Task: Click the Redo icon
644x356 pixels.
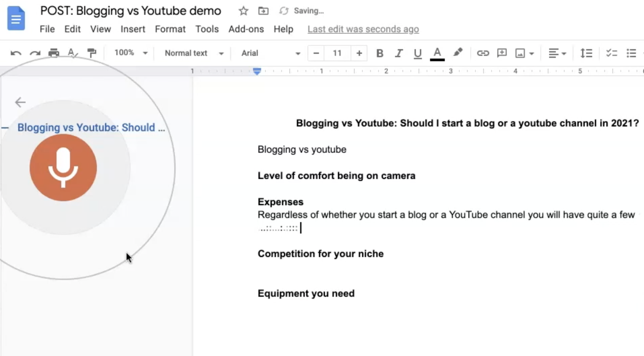Action: coord(35,53)
